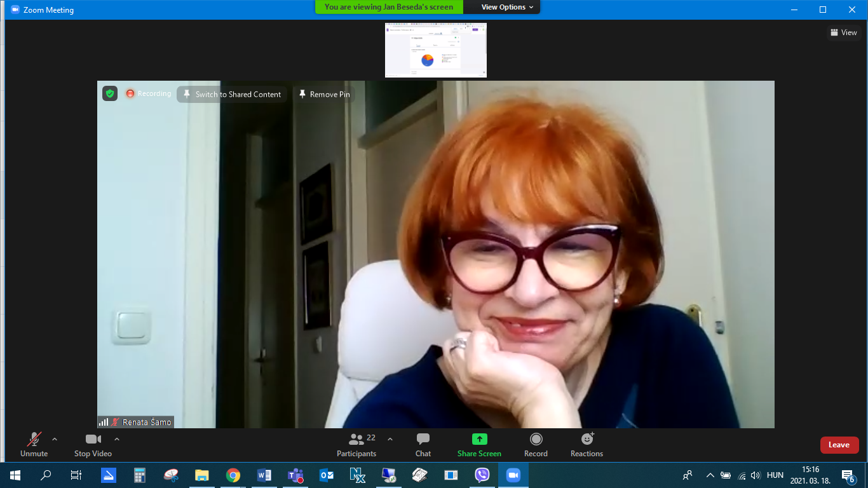Viewport: 868px width, 488px height.
Task: Expand the arrow next to Participants
Action: (x=390, y=439)
